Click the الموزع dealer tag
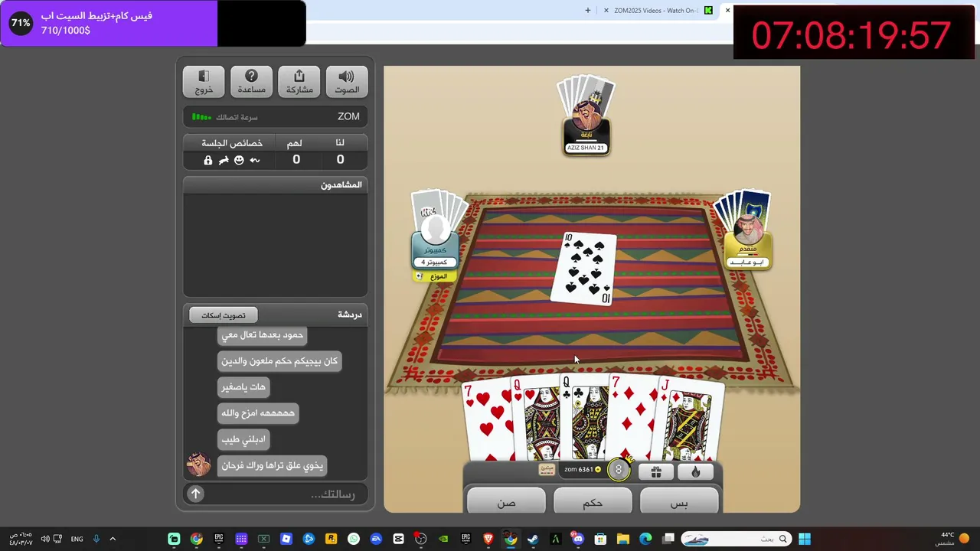 [433, 276]
